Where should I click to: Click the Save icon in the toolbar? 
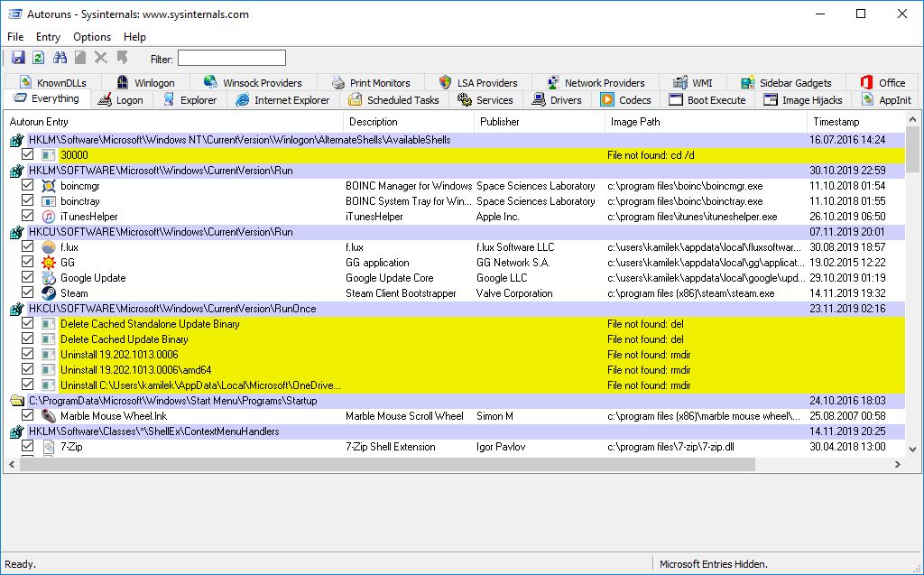(x=18, y=58)
